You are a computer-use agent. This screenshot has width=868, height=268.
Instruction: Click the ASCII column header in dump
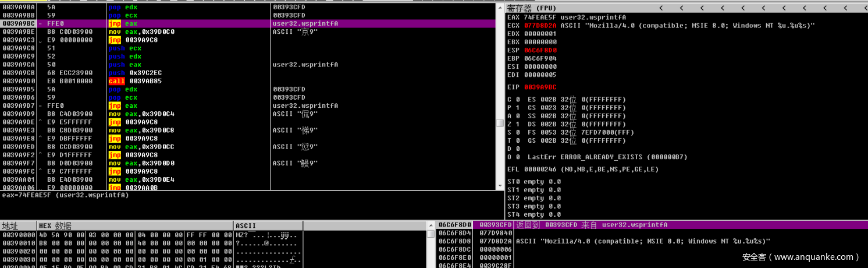[247, 225]
